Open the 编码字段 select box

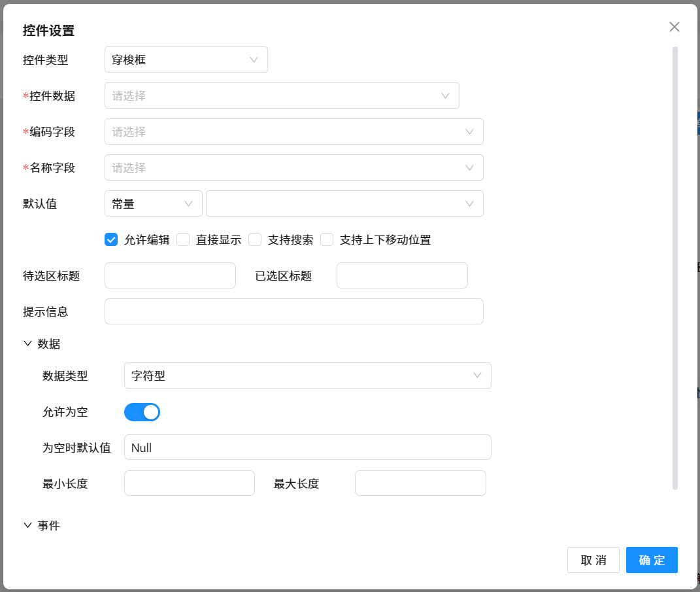tap(293, 131)
